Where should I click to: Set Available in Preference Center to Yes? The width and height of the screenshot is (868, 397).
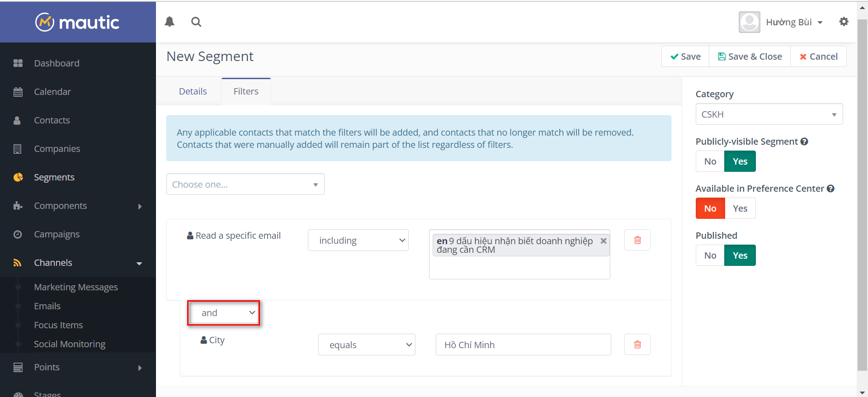tap(740, 208)
